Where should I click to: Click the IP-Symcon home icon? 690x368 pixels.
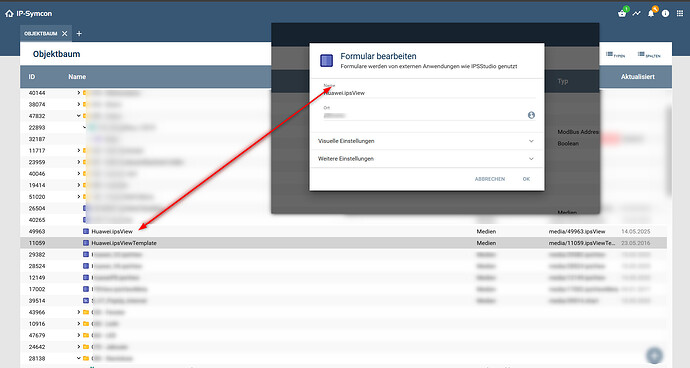point(9,14)
